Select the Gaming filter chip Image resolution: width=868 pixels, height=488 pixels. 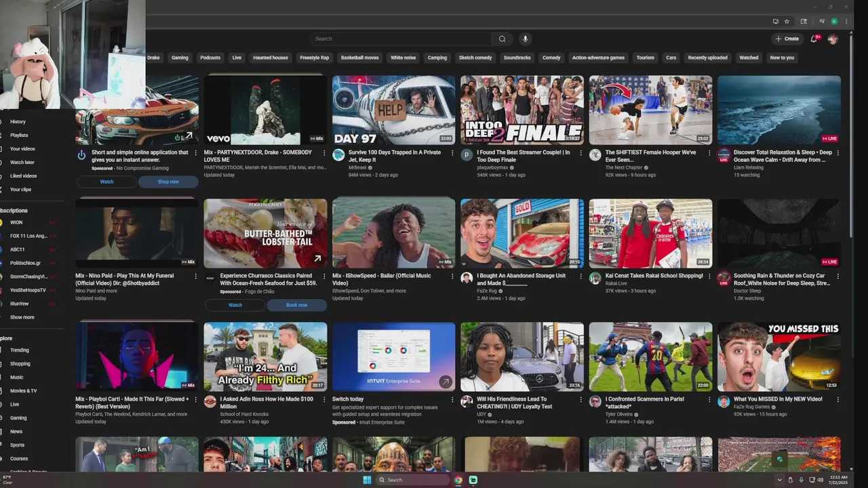coord(180,58)
